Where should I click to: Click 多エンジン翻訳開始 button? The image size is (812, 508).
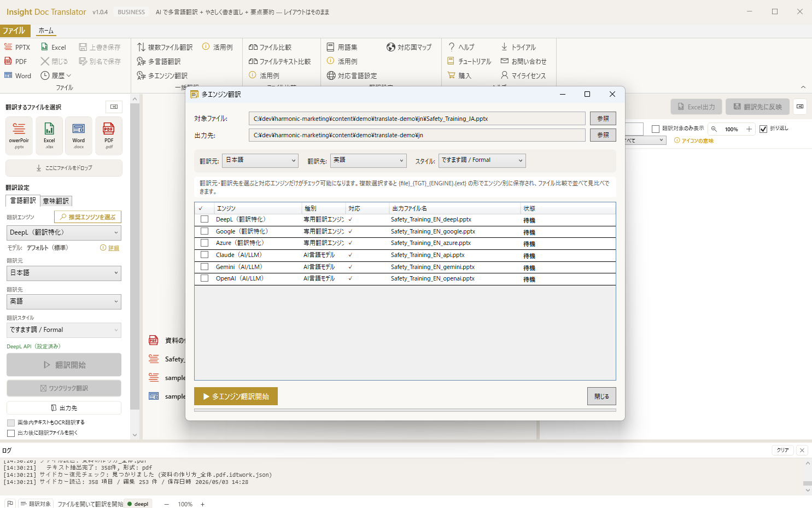(236, 396)
